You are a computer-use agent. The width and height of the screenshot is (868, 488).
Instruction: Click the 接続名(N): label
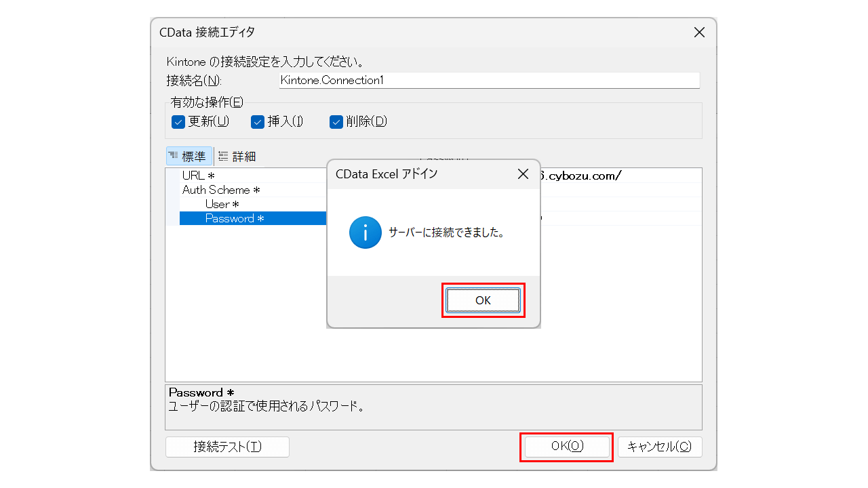point(195,80)
